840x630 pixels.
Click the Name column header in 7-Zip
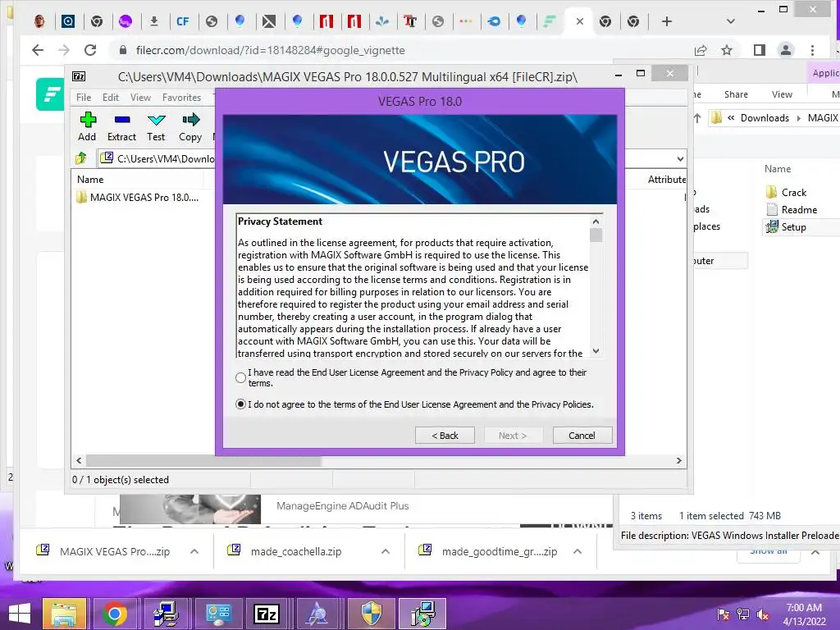tap(90, 180)
